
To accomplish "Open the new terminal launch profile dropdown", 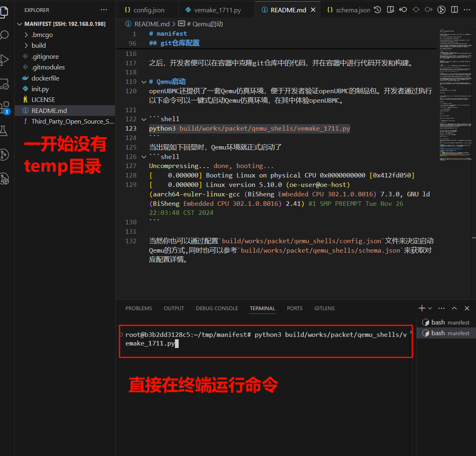I will [x=430, y=308].
